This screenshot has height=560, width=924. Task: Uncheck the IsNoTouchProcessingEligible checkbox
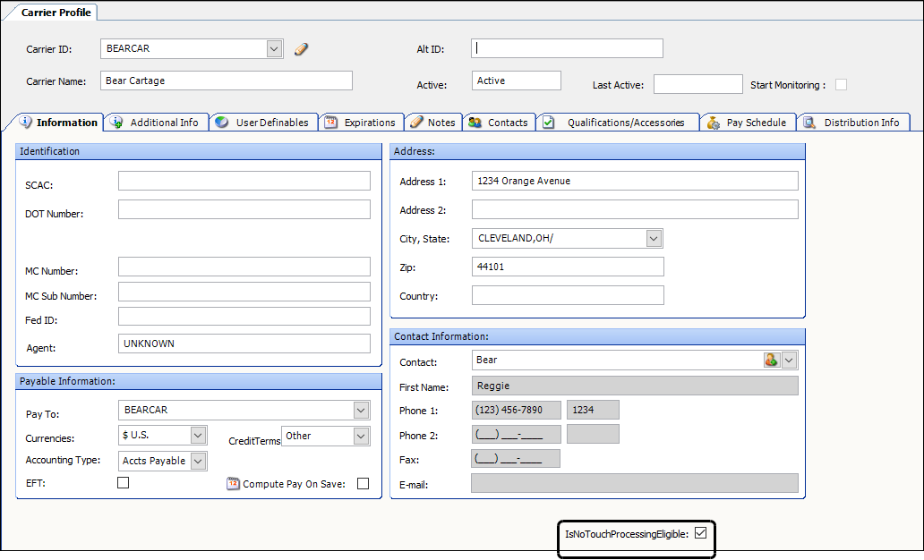(x=701, y=533)
